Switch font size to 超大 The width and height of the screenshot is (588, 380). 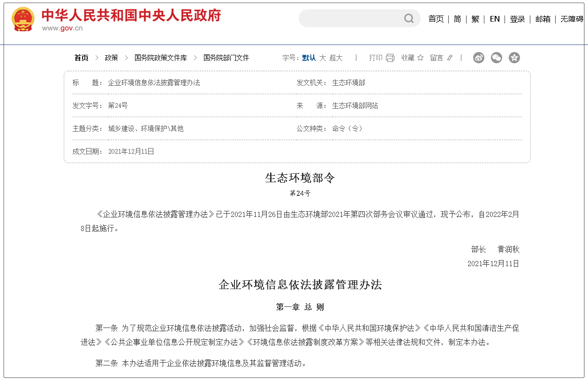(x=336, y=58)
